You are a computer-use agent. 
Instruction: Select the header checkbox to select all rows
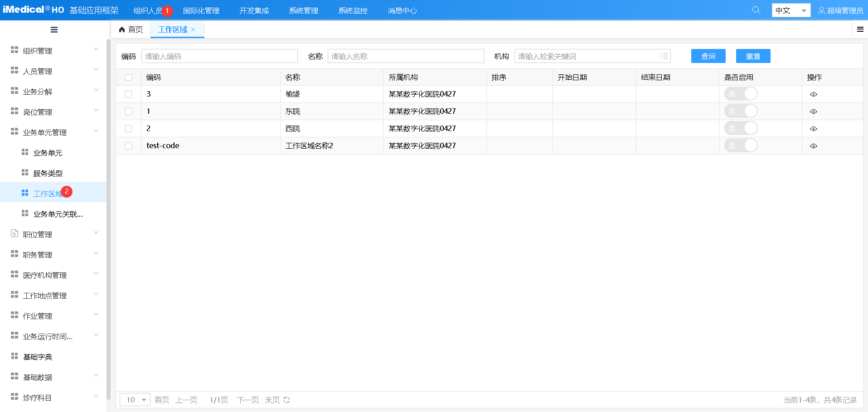[128, 77]
